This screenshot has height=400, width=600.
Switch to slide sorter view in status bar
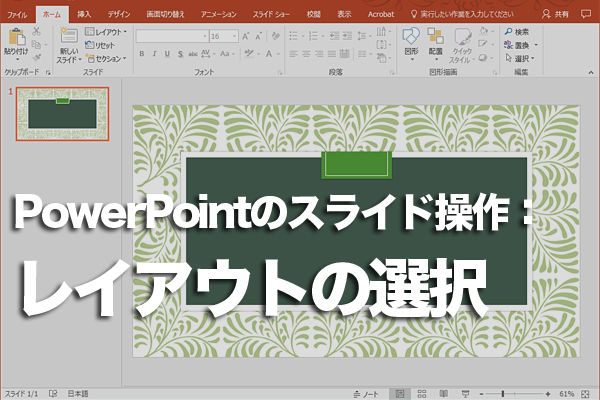click(x=421, y=393)
